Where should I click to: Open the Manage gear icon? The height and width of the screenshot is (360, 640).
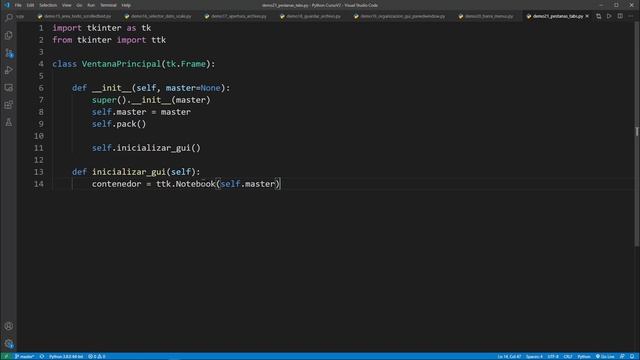coord(9,344)
